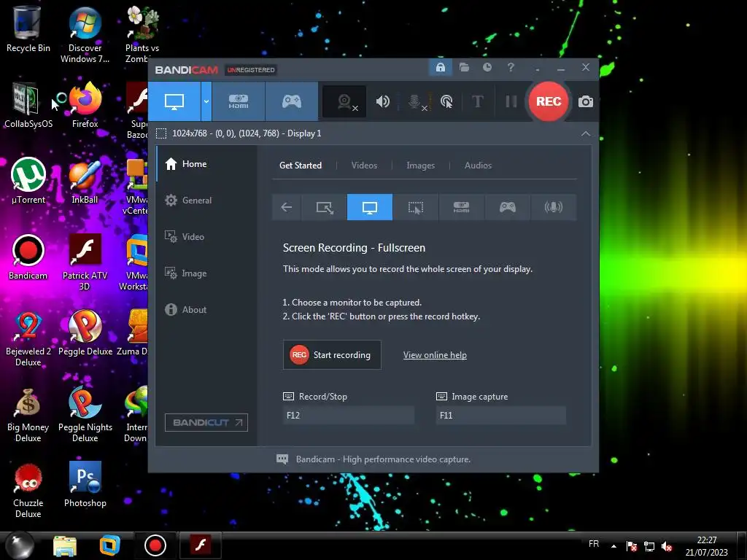Click the InkBall desktop icon

click(x=85, y=181)
